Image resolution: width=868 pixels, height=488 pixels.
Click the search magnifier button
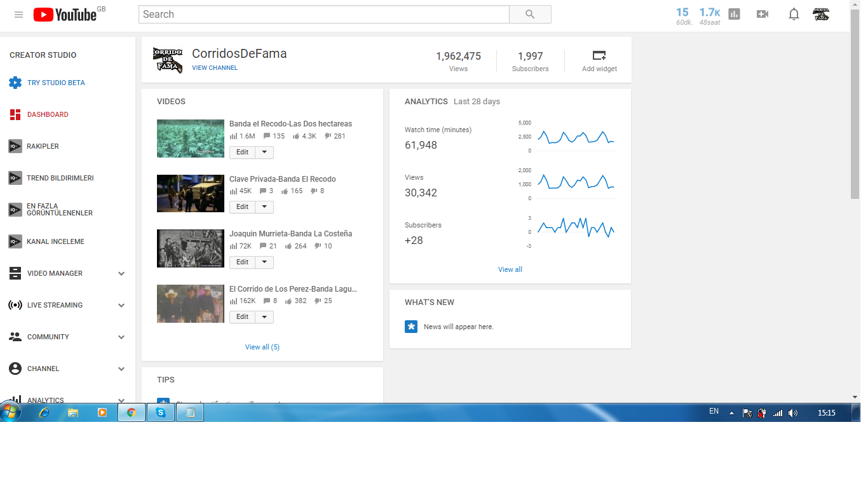pos(530,15)
